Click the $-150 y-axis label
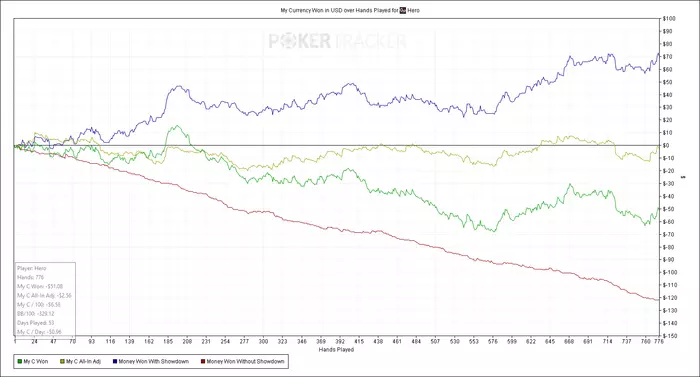This screenshot has height=377, width=700. coord(670,335)
